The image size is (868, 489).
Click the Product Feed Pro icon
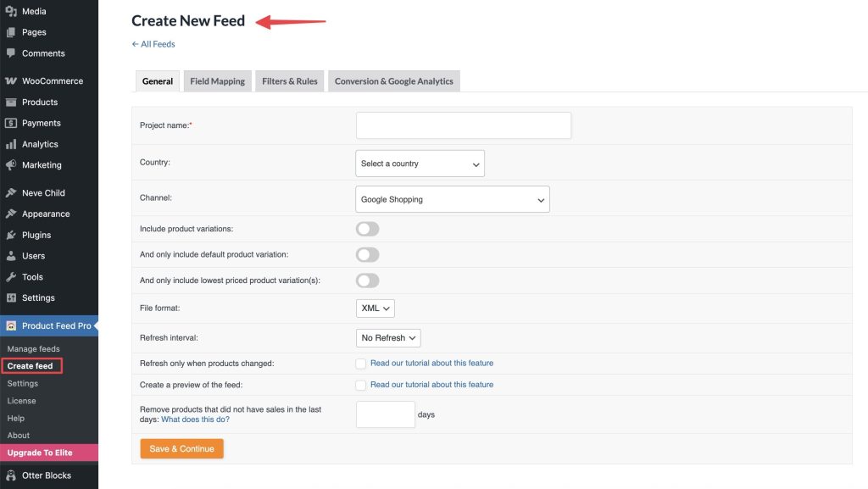pyautogui.click(x=11, y=325)
